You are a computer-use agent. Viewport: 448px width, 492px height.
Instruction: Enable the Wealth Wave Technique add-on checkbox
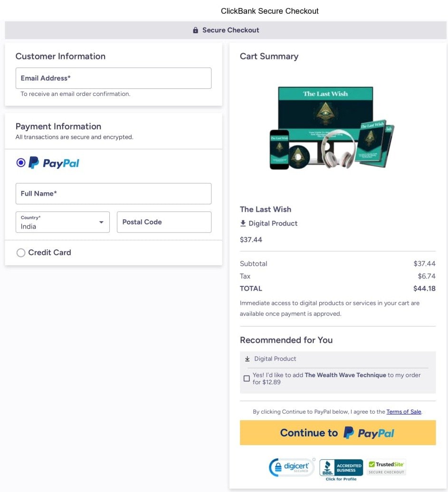247,378
